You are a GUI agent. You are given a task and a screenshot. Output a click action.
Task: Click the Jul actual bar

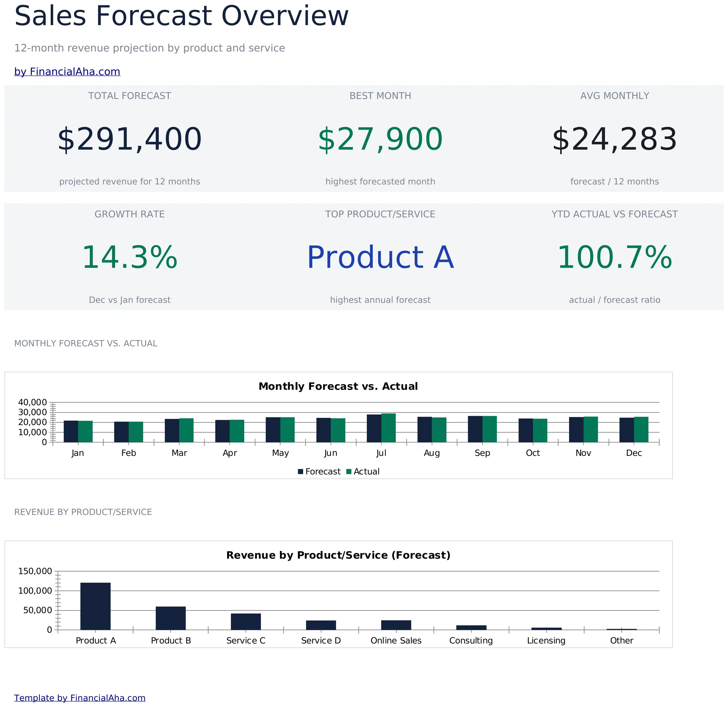[x=389, y=428]
